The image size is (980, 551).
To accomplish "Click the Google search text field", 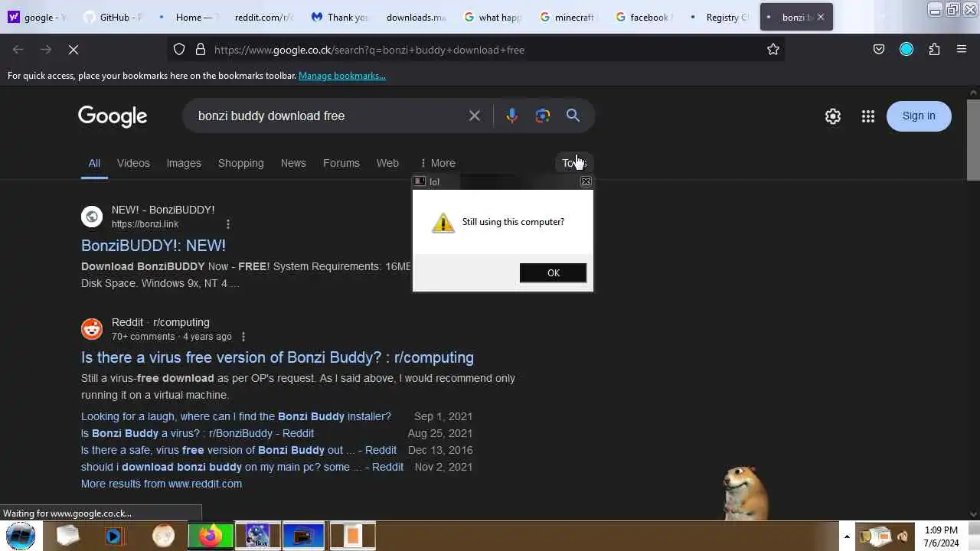I will 329,116.
